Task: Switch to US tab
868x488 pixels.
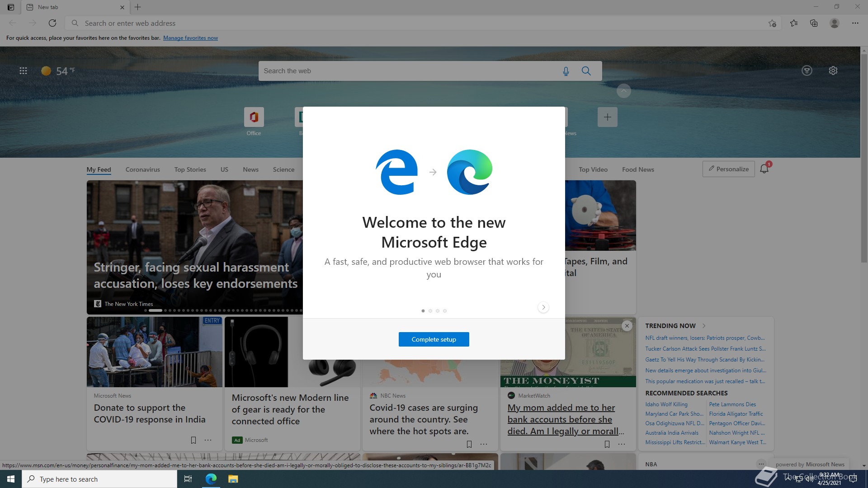Action: 224,169
